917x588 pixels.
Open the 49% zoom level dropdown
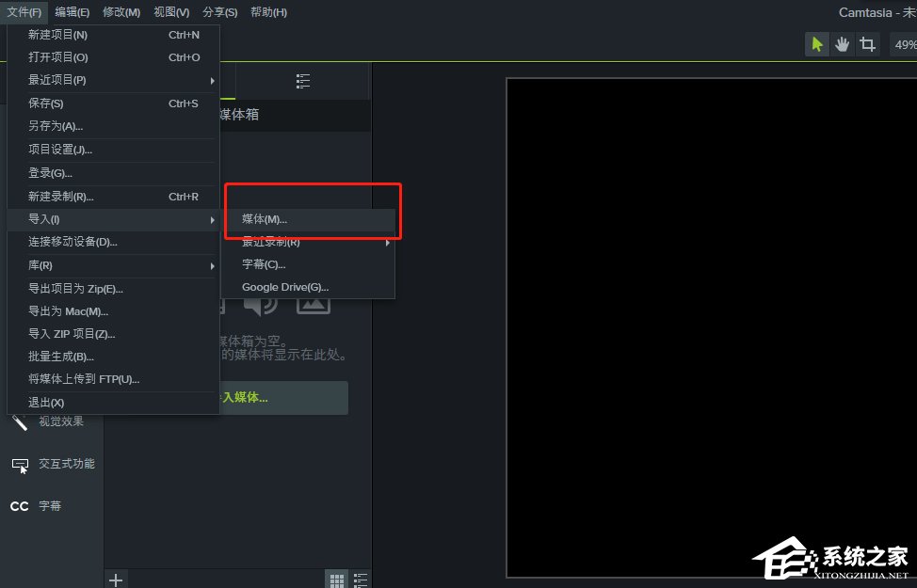905,43
